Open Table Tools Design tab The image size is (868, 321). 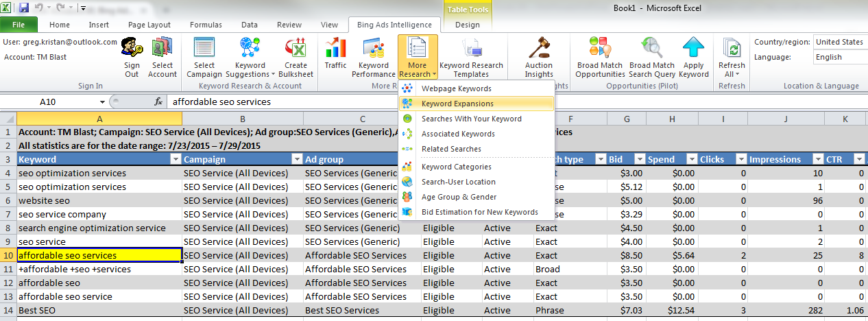coord(468,25)
